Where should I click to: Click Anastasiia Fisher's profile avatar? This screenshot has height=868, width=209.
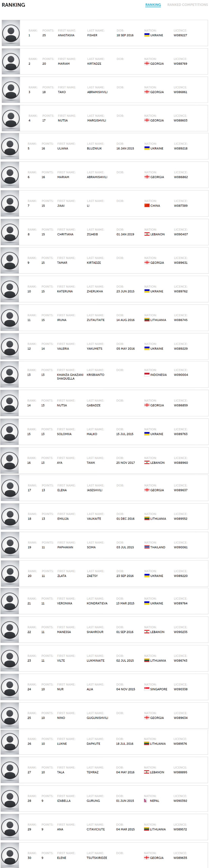pyautogui.click(x=11, y=33)
